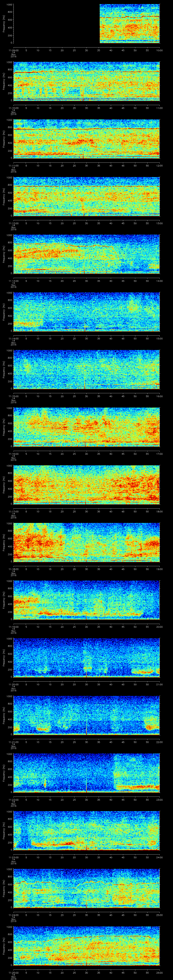Select the 26:00 end time label
The image size is (173, 980).
point(159,972)
